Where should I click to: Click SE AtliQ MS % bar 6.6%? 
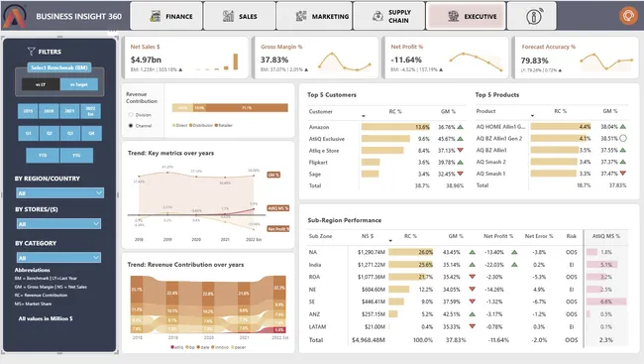(606, 302)
